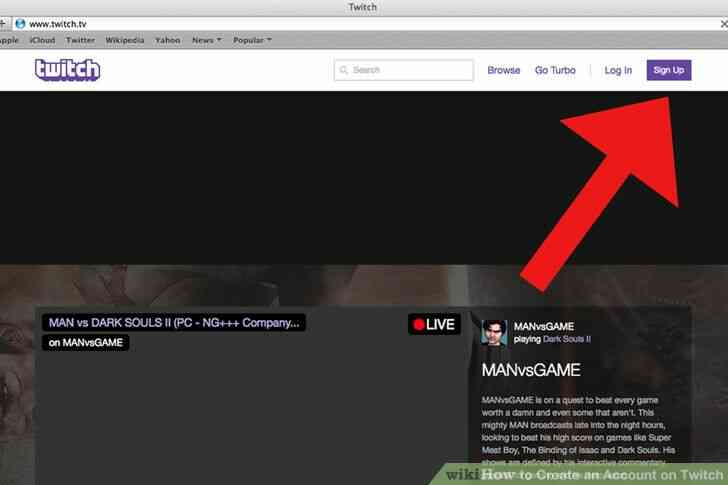Click the 'on MANvsGAME' channel label
The image size is (728, 485).
[85, 343]
